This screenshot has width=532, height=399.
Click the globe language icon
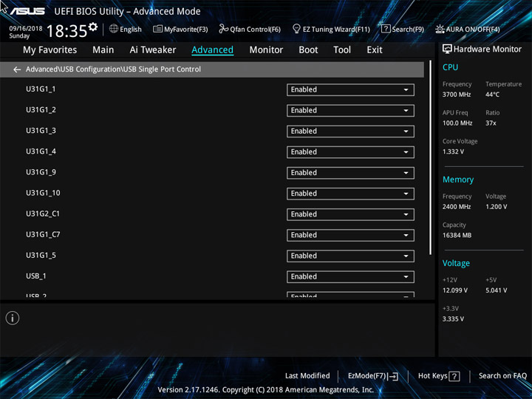tap(114, 29)
